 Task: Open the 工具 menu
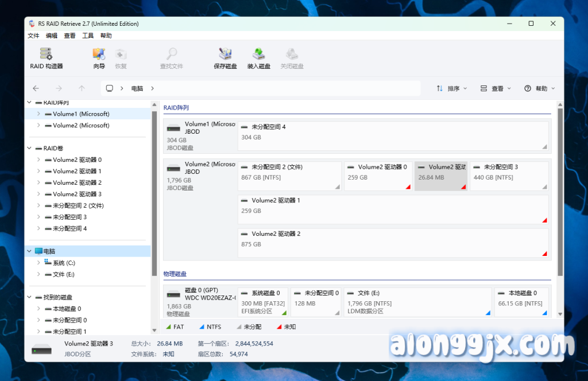click(88, 36)
